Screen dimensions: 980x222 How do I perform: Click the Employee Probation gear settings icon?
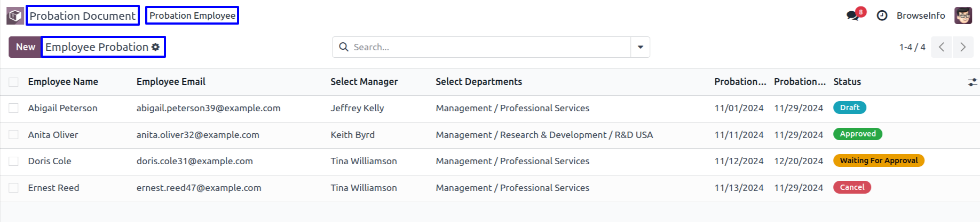[x=156, y=47]
